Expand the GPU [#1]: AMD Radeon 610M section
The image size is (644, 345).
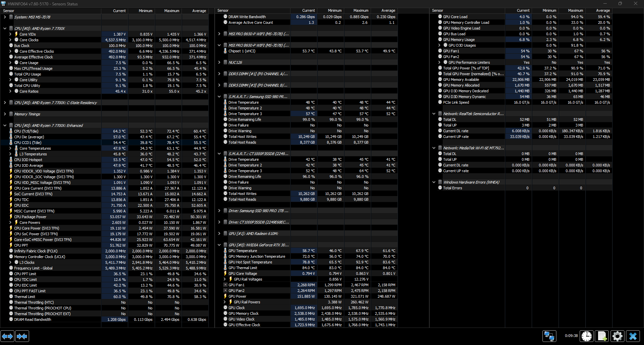click(219, 234)
